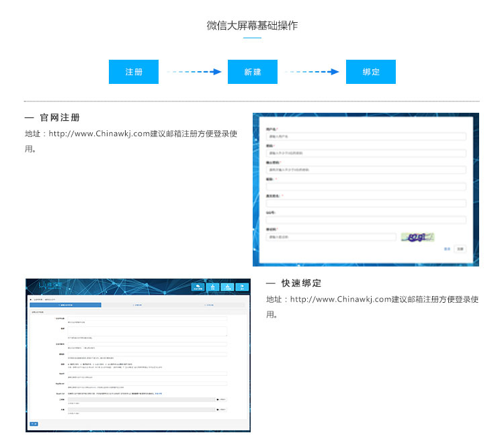Click the exit icon at header right
The image size is (504, 437).
click(x=242, y=287)
